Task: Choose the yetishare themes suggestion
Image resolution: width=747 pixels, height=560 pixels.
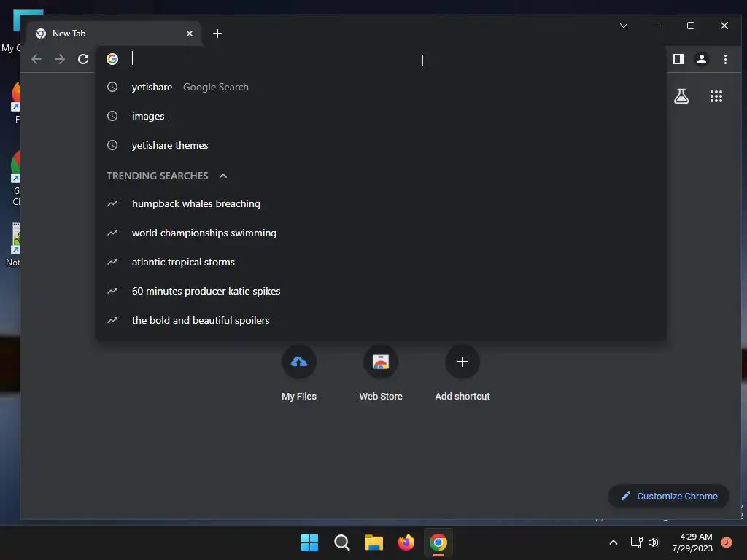Action: point(380,145)
